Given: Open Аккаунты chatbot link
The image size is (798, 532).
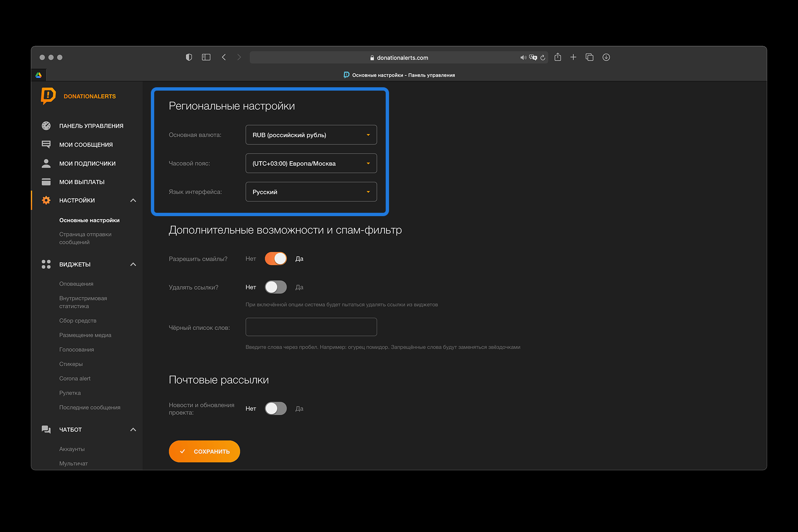Looking at the screenshot, I should [72, 449].
